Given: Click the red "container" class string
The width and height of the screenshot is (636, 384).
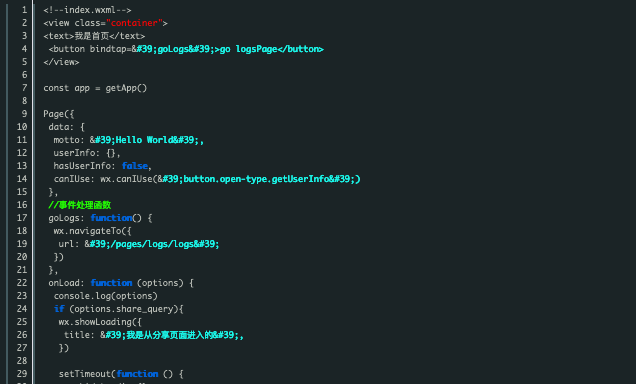Looking at the screenshot, I should point(134,23).
